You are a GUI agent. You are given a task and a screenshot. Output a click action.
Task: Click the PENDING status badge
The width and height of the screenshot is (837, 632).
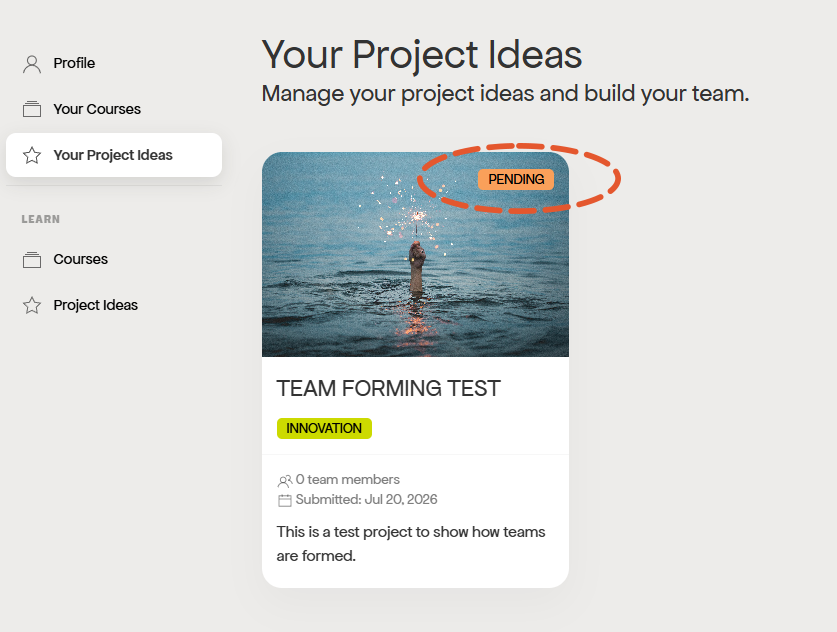(x=516, y=179)
